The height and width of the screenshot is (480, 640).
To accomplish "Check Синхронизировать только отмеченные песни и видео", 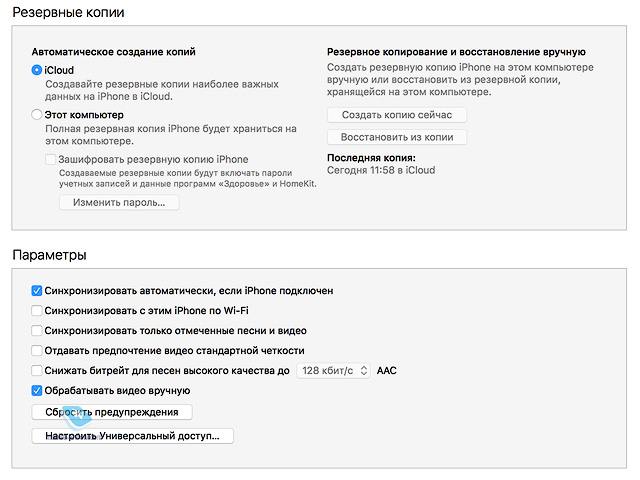I will (37, 331).
